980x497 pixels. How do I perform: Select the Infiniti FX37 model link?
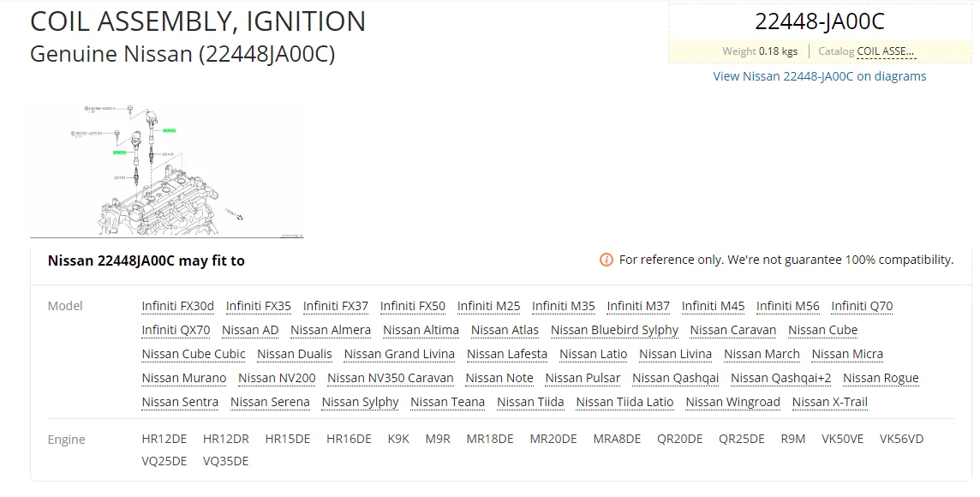(x=336, y=306)
